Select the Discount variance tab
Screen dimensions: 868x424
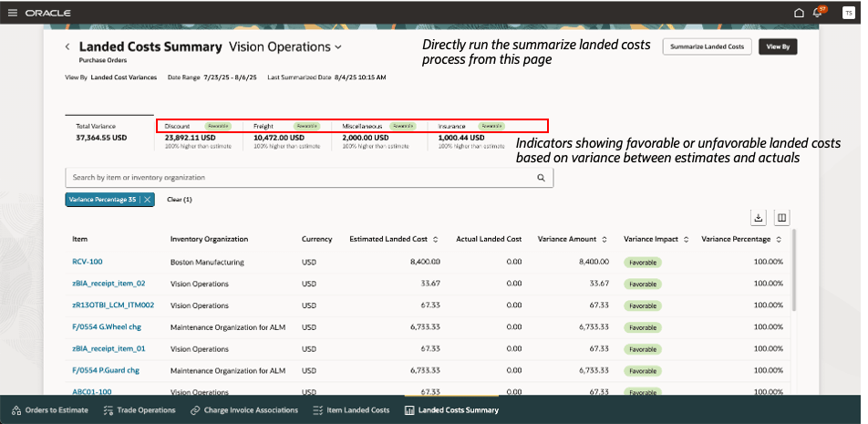[x=198, y=135]
